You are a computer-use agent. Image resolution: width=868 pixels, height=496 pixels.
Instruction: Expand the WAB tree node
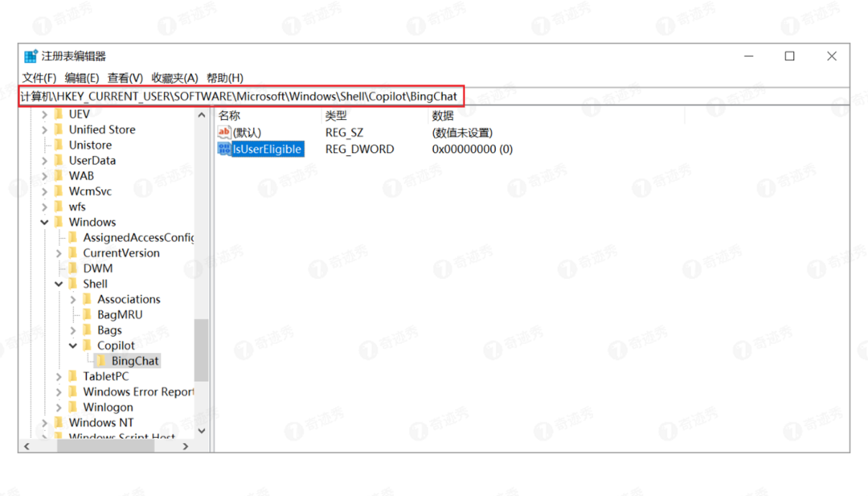[x=45, y=177]
